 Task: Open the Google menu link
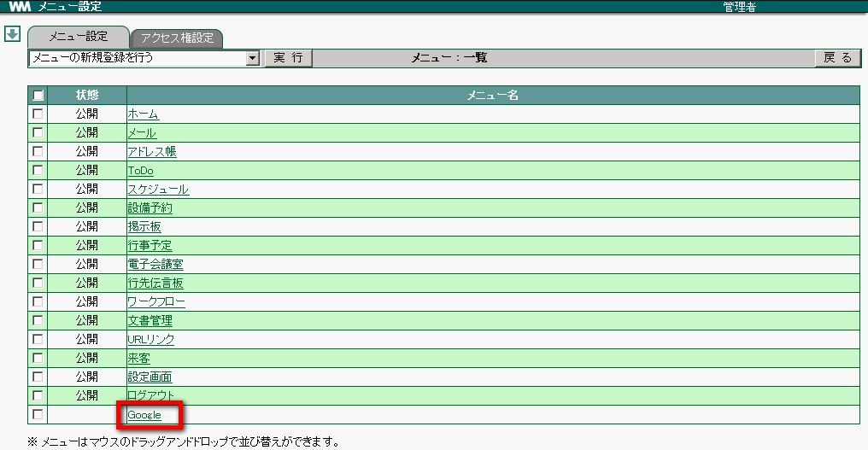(144, 415)
